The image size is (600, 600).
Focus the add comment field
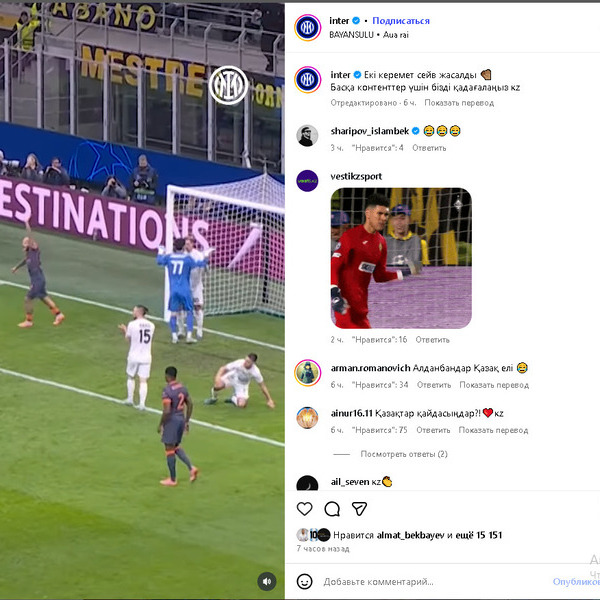click(432, 582)
